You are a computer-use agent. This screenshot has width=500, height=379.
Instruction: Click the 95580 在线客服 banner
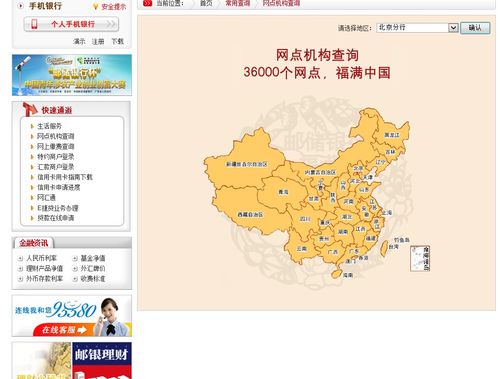(72, 316)
